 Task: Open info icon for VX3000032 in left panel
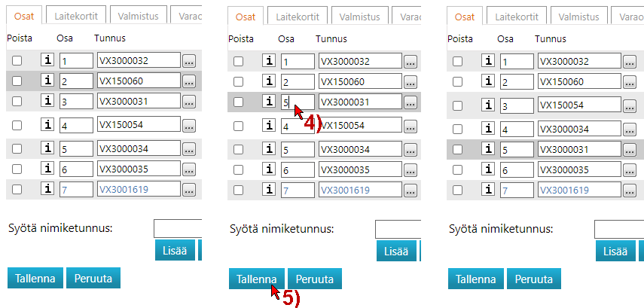[47, 61]
